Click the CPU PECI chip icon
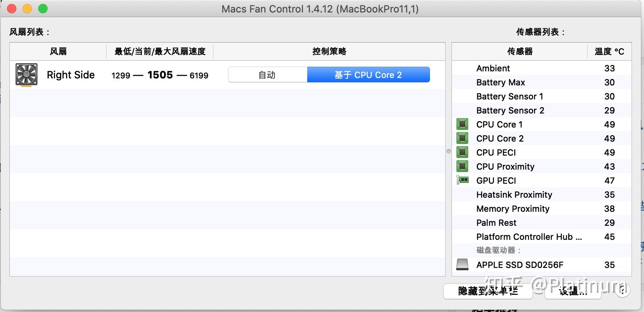644x312 pixels. [x=462, y=152]
